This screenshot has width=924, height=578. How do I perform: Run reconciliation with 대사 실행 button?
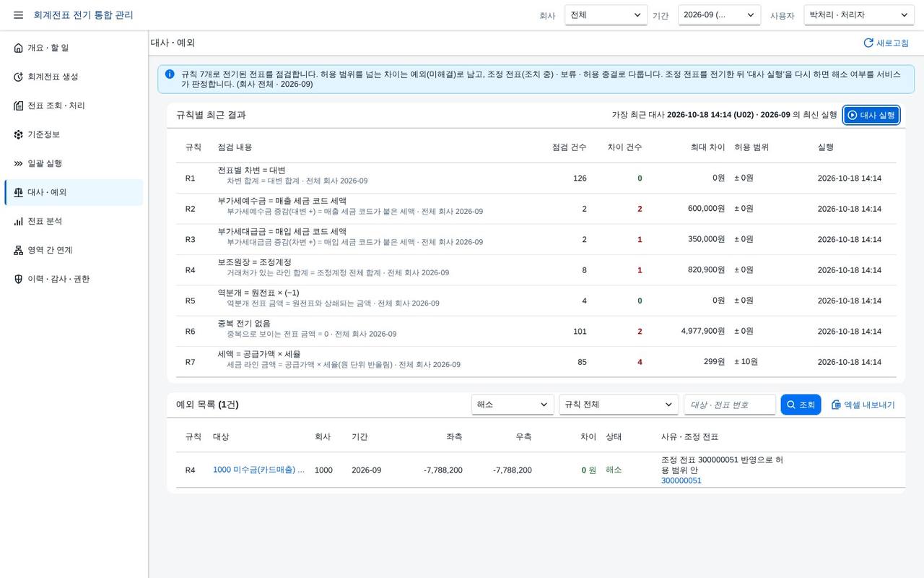871,115
